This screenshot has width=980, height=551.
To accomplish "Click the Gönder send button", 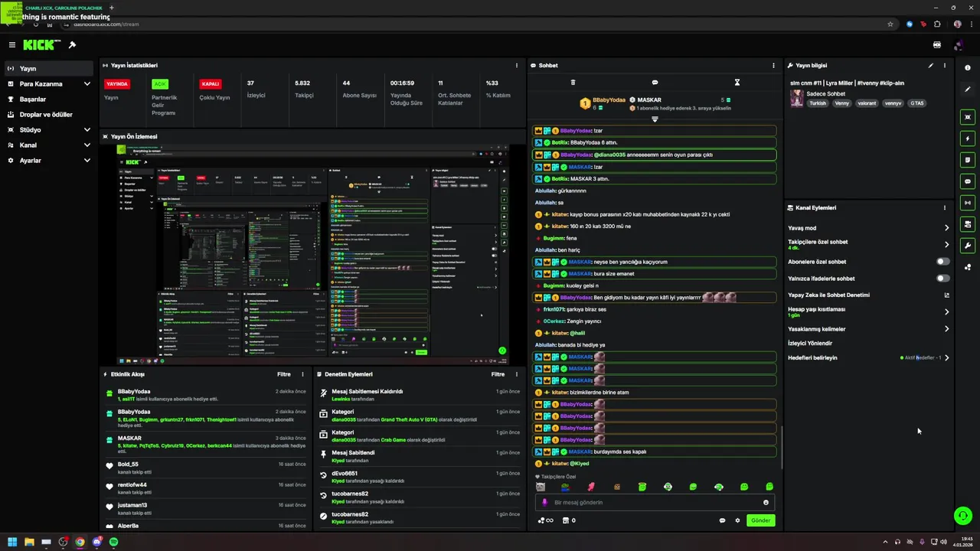I will tap(760, 520).
